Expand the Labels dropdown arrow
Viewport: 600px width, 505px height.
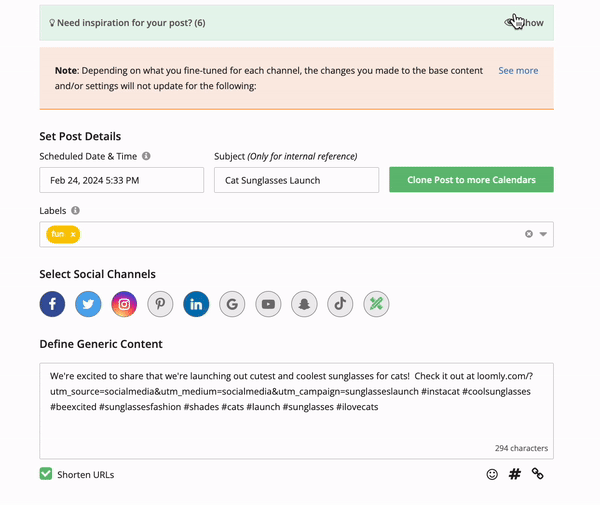pos(543,234)
